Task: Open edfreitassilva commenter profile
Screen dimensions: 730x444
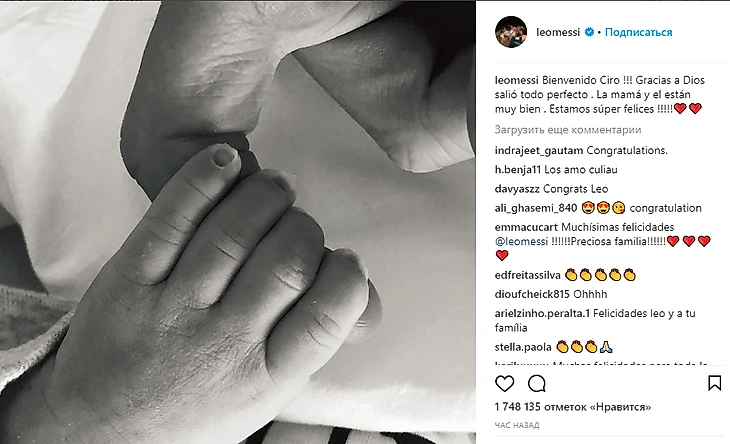Action: 527,275
